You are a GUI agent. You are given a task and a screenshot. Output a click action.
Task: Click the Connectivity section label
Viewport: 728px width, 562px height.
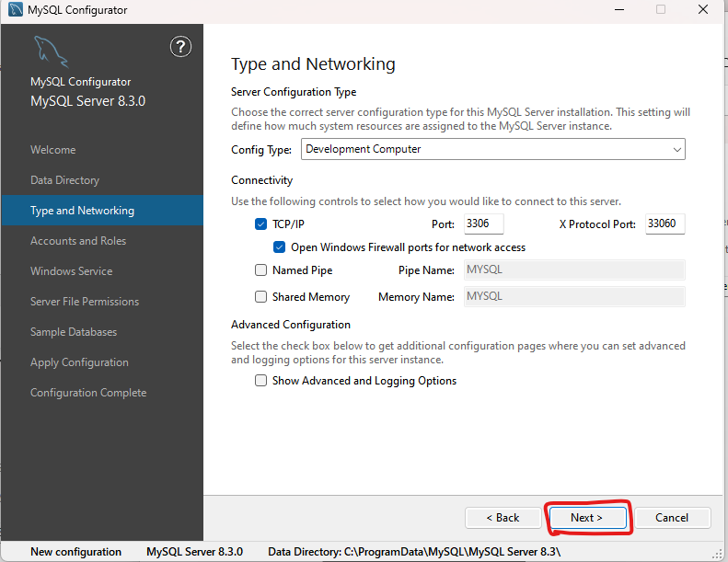coord(262,180)
